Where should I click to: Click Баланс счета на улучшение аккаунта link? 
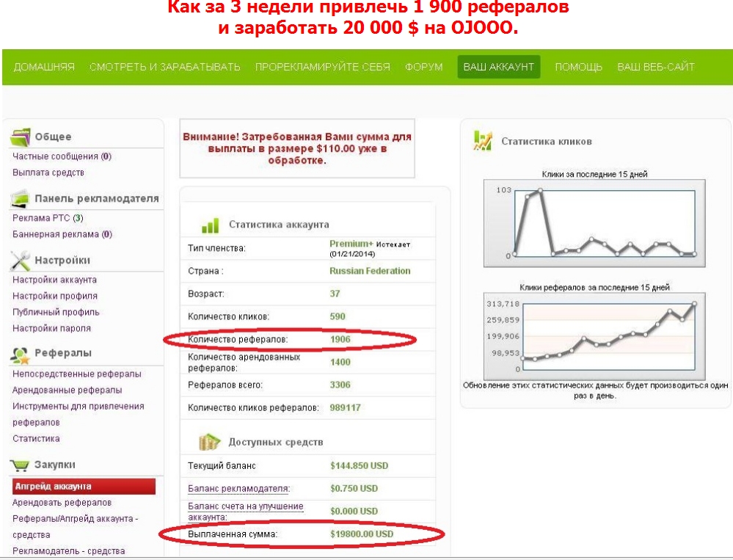(245, 512)
